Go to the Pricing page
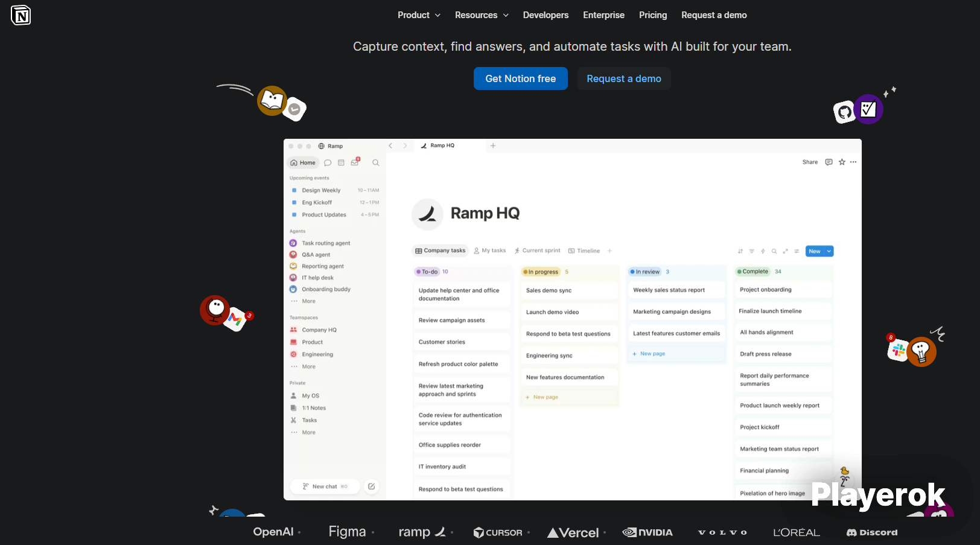 coord(653,15)
